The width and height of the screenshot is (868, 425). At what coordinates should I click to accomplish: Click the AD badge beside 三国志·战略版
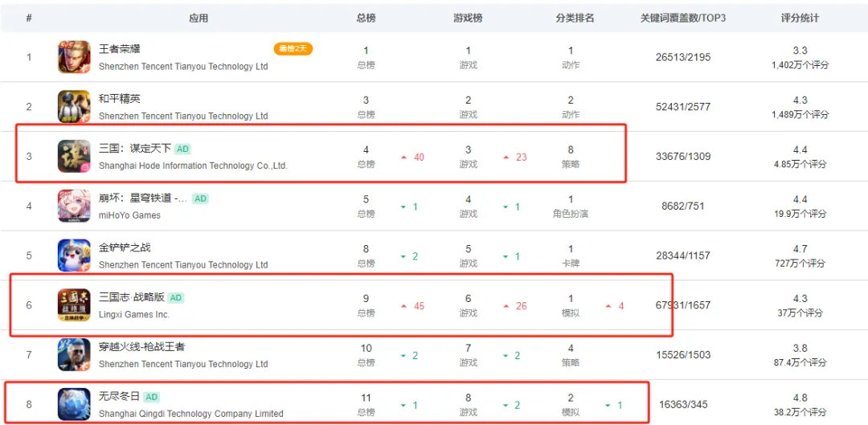176,298
